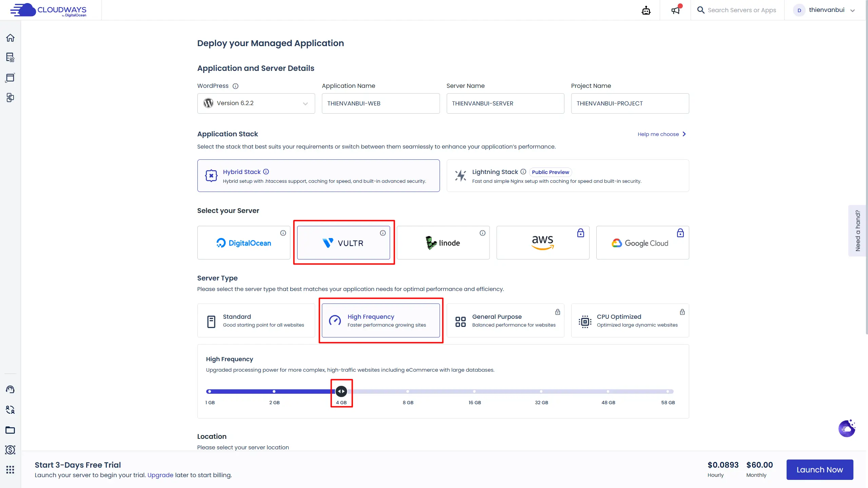The image size is (868, 488).
Task: Click the search magnifier icon
Action: click(x=701, y=10)
